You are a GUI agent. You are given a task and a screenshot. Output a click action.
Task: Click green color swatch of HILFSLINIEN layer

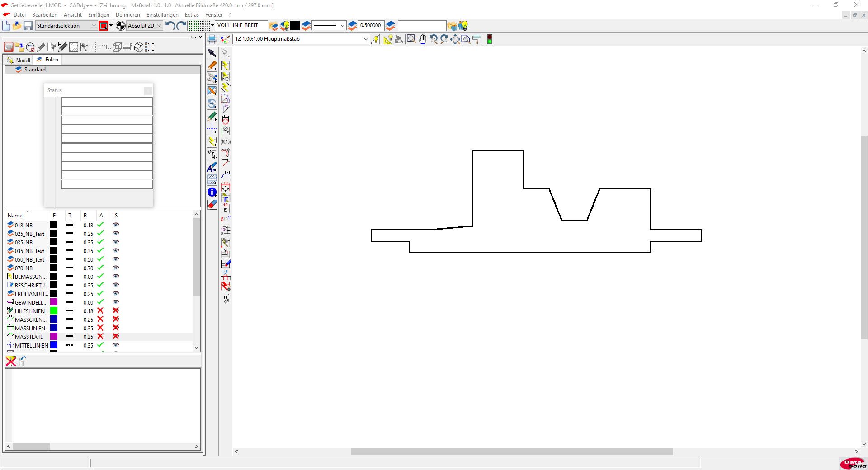[x=54, y=311]
